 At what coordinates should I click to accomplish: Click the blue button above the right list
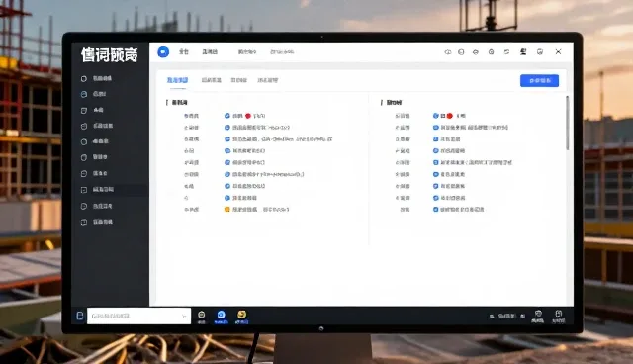click(x=539, y=81)
